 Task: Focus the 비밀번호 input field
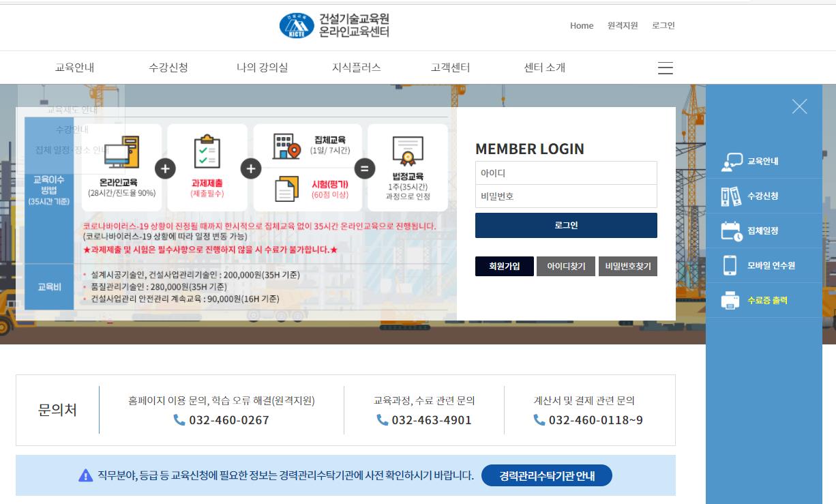[x=566, y=196]
